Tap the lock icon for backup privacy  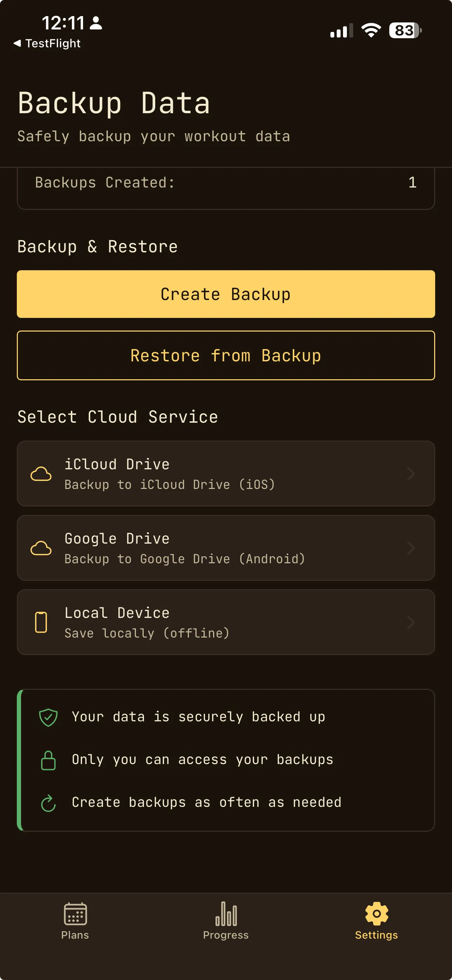pos(48,759)
